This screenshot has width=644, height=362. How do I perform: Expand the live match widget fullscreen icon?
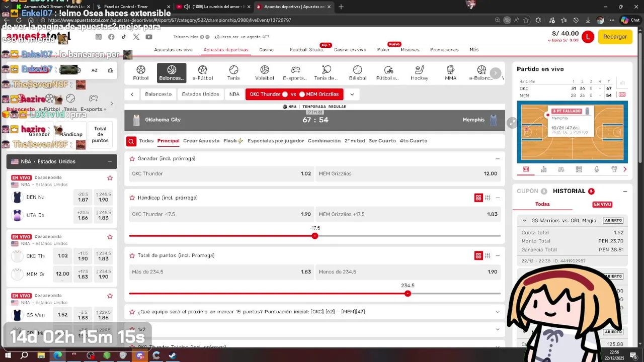[x=512, y=123]
